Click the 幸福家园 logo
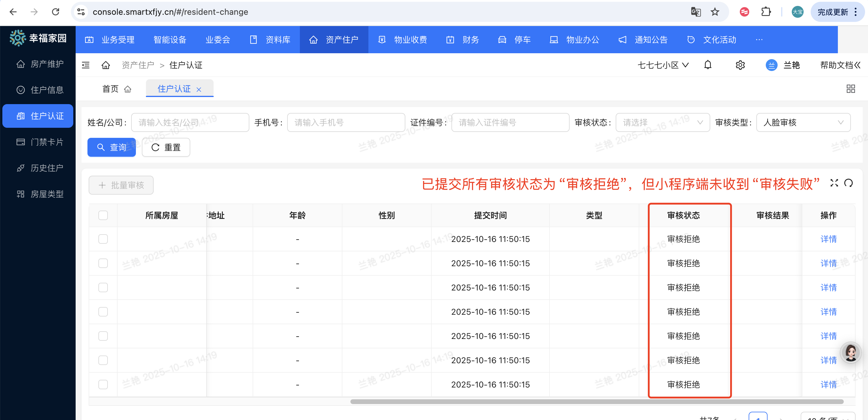Viewport: 868px width, 420px height. click(38, 38)
